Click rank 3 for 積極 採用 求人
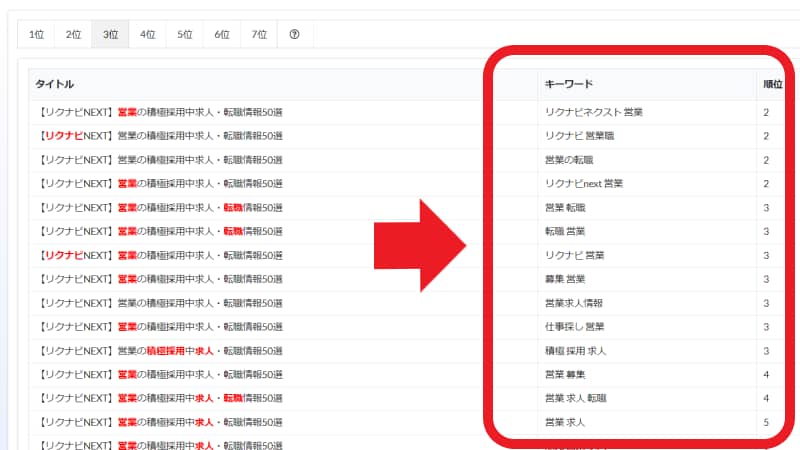Viewport: 800px width, 450px height. point(766,351)
